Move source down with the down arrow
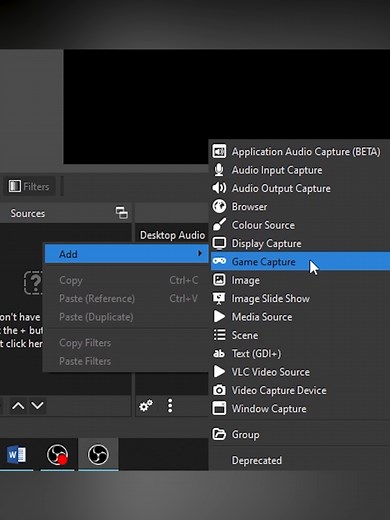This screenshot has width=390, height=520. pos(37,406)
